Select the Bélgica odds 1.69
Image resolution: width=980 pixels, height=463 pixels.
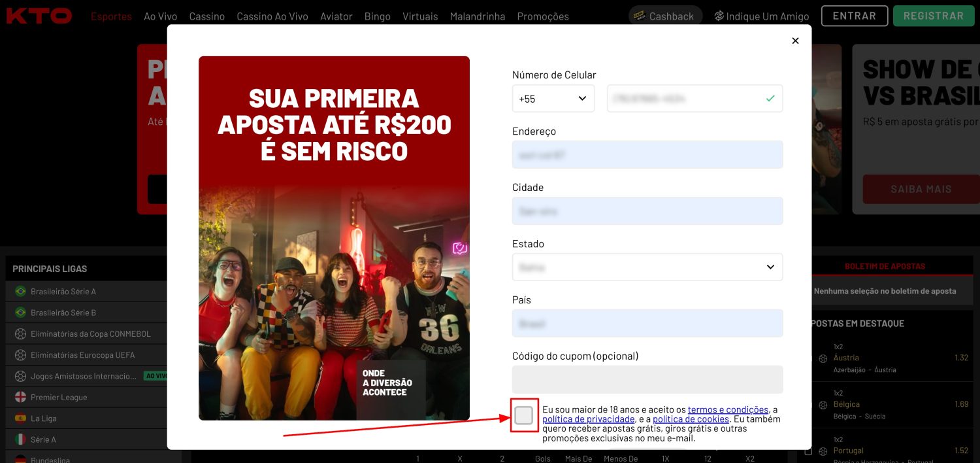coord(961,404)
